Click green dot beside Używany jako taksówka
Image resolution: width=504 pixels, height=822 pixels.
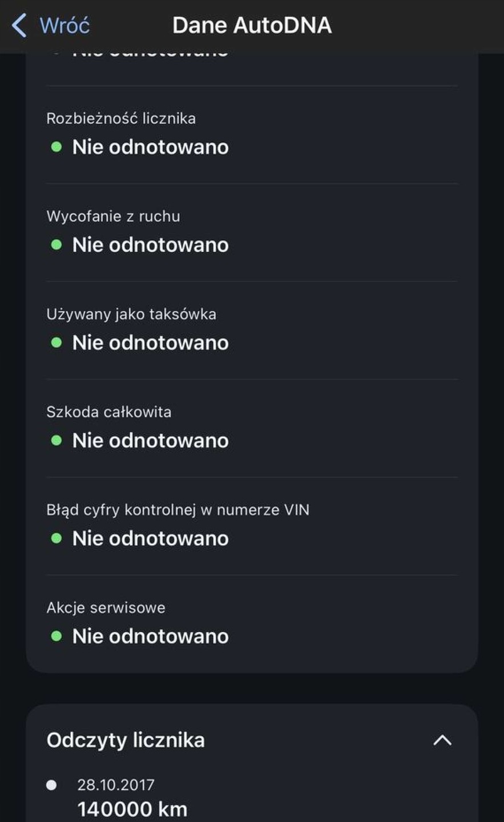(x=57, y=342)
